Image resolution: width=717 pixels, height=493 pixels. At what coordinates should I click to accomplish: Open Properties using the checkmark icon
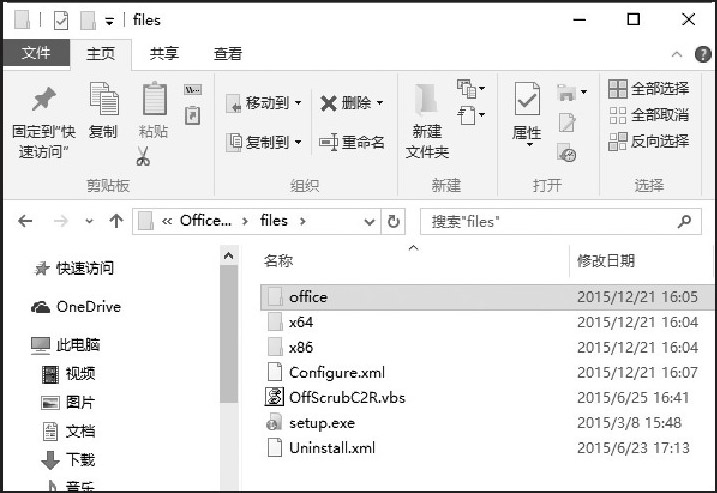click(527, 100)
